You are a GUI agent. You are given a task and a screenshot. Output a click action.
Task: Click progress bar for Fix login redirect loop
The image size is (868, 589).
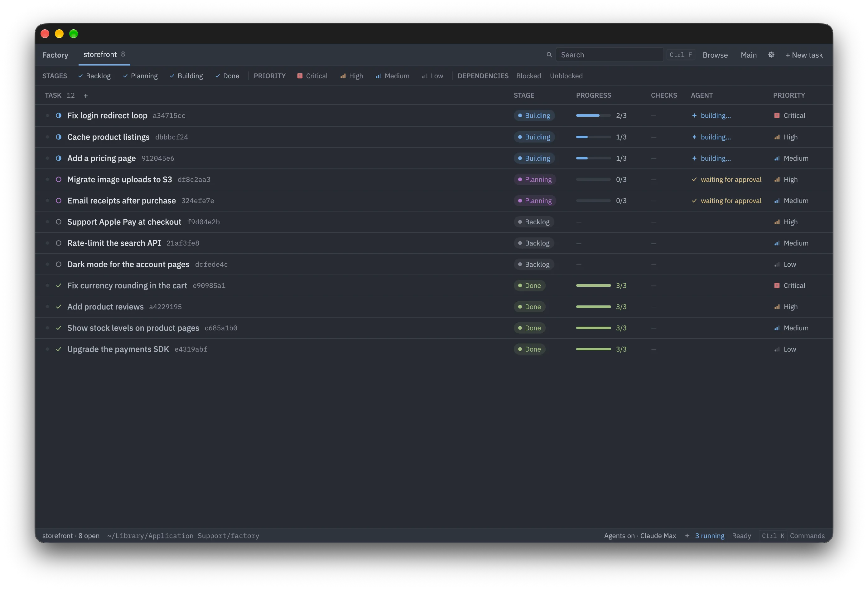594,115
